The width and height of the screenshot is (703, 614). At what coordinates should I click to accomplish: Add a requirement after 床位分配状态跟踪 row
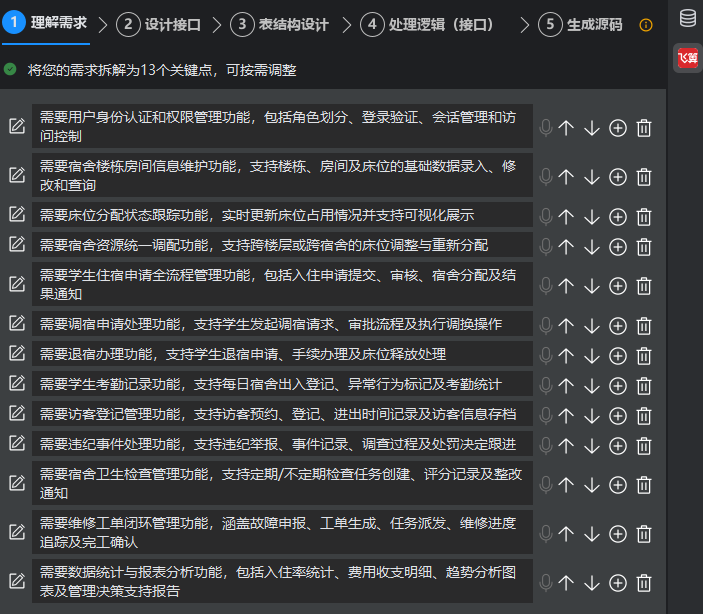tap(618, 217)
